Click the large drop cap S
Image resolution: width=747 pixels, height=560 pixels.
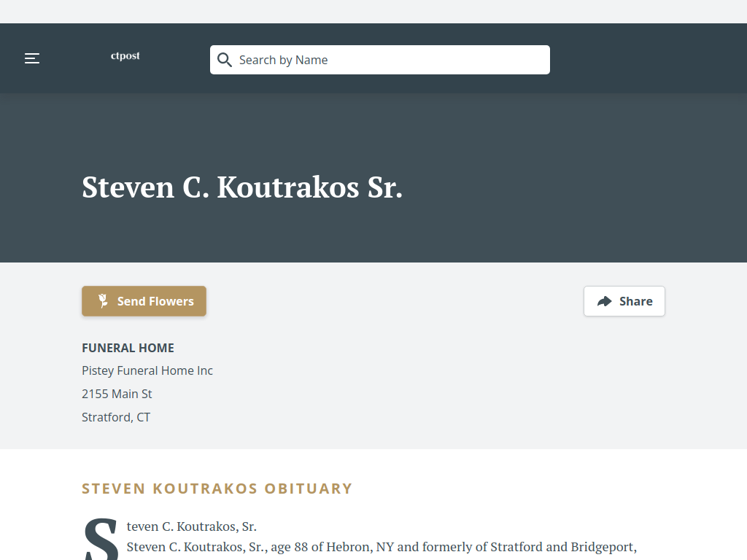[x=101, y=539]
